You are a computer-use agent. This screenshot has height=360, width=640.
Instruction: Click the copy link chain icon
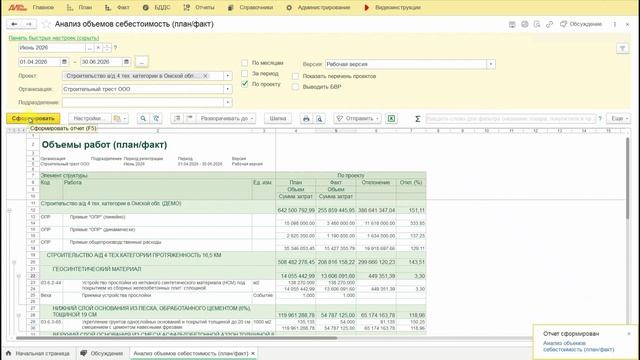point(549,24)
